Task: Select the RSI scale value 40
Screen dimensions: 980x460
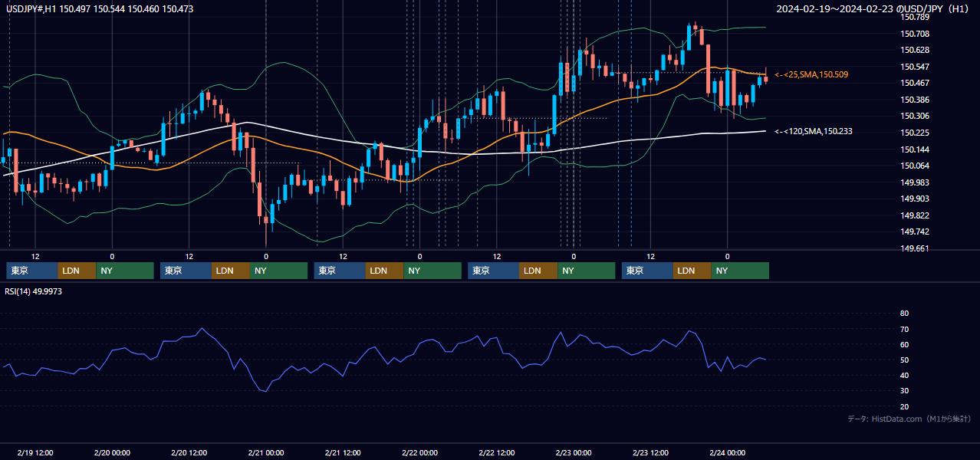Action: coord(904,376)
